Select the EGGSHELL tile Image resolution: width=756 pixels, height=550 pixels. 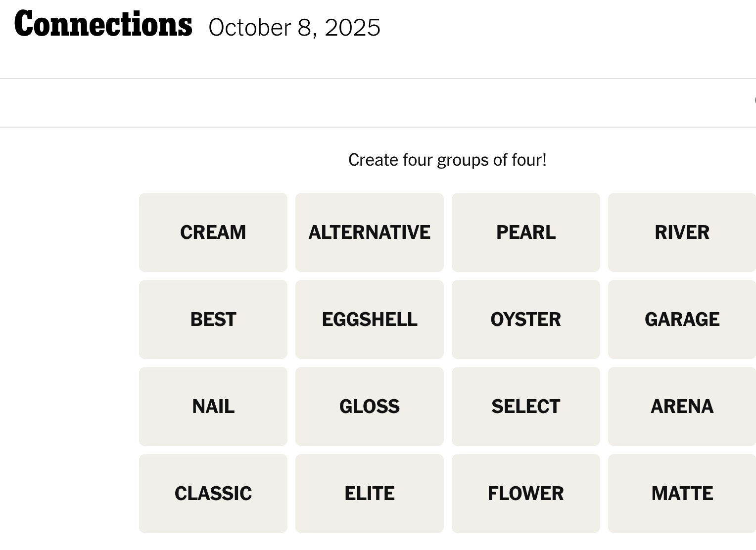(370, 319)
